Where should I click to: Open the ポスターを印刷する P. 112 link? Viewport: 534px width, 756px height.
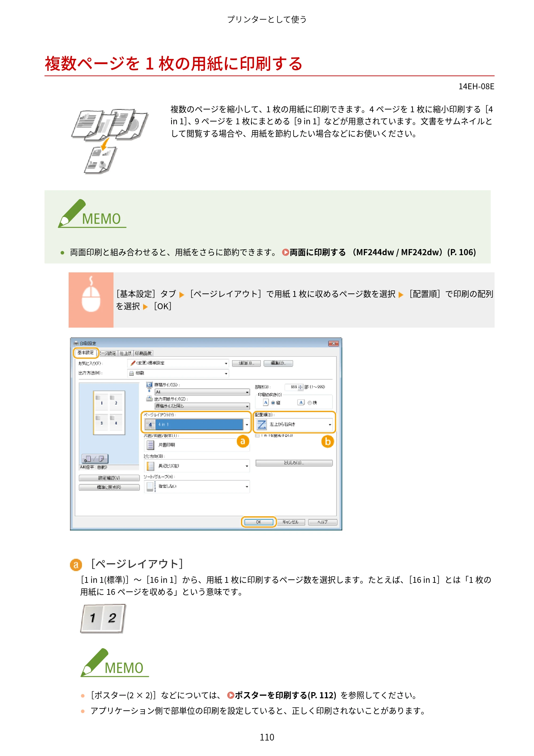[282, 695]
